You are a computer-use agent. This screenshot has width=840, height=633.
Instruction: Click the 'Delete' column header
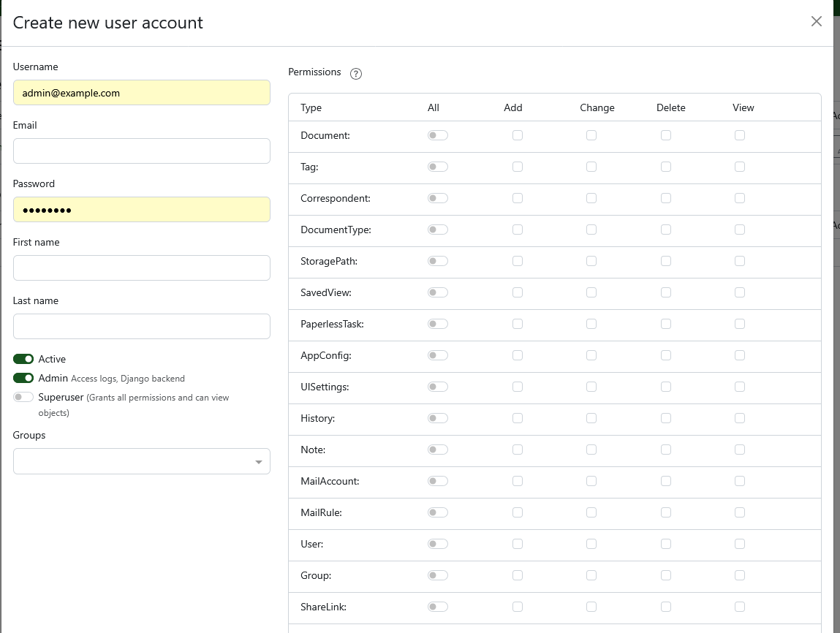(x=670, y=107)
